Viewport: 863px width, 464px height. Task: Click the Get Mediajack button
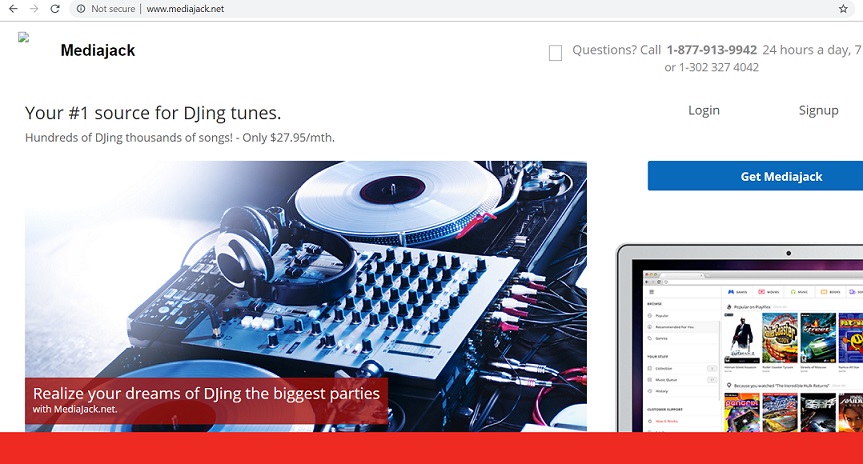point(755,176)
